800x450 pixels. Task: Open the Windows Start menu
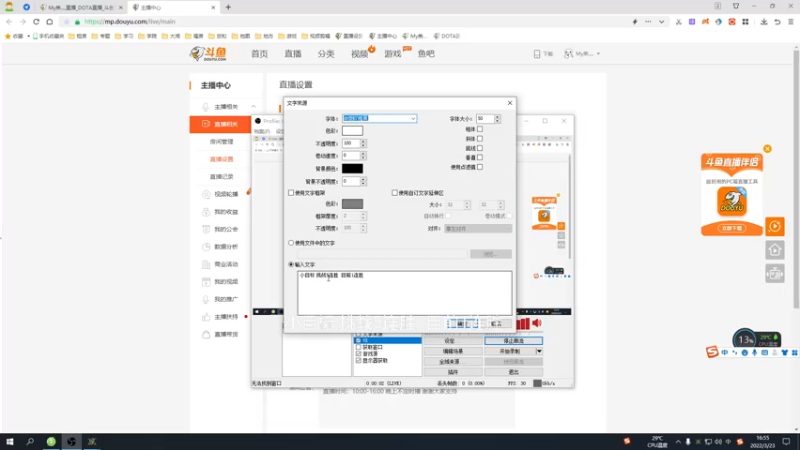[x=9, y=441]
